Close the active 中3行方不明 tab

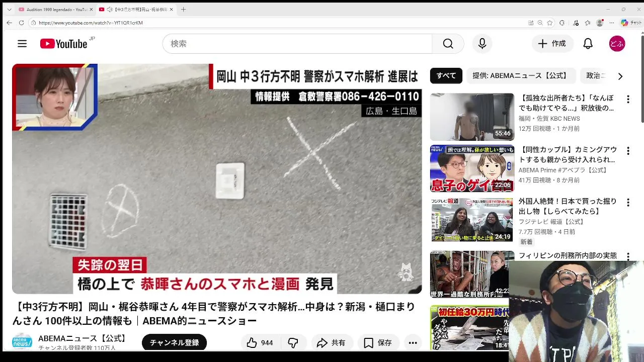pos(171,10)
